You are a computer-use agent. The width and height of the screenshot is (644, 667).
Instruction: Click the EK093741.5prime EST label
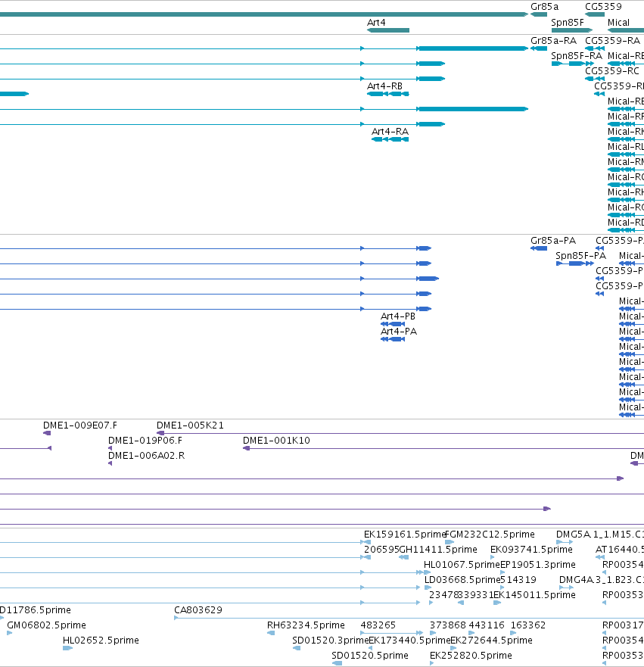tap(531, 550)
